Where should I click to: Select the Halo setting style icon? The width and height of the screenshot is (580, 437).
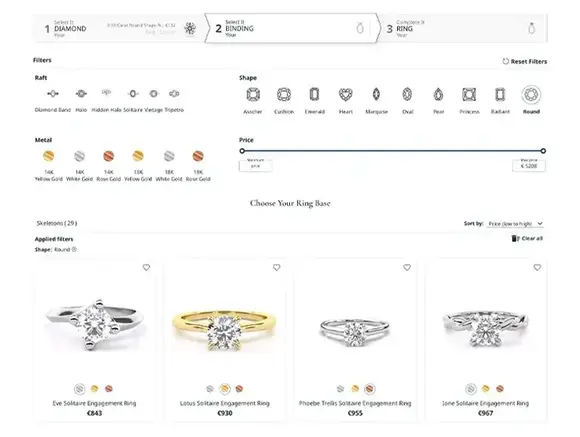click(81, 94)
